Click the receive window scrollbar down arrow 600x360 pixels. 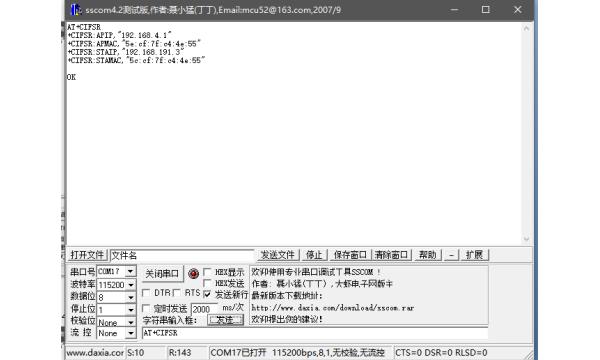click(x=526, y=239)
